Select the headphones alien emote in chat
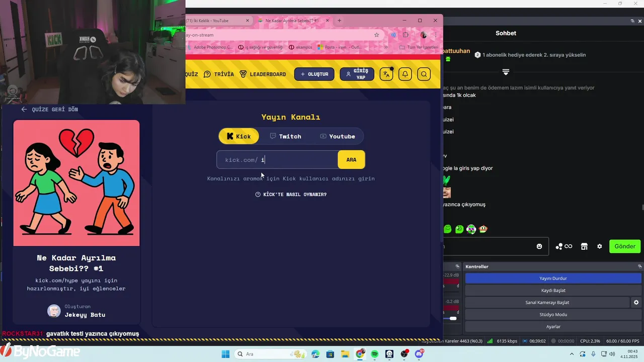This screenshot has height=362, width=644. coord(471,229)
